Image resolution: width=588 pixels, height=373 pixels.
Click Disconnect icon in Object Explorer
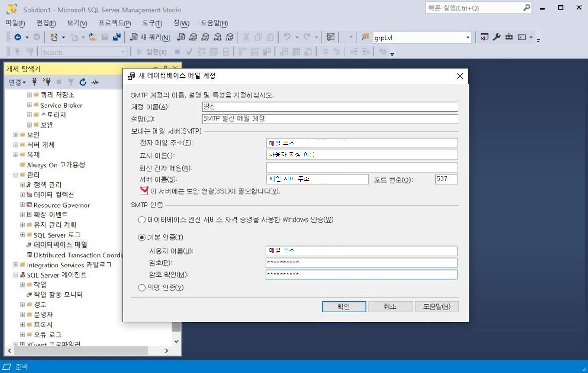[46, 82]
